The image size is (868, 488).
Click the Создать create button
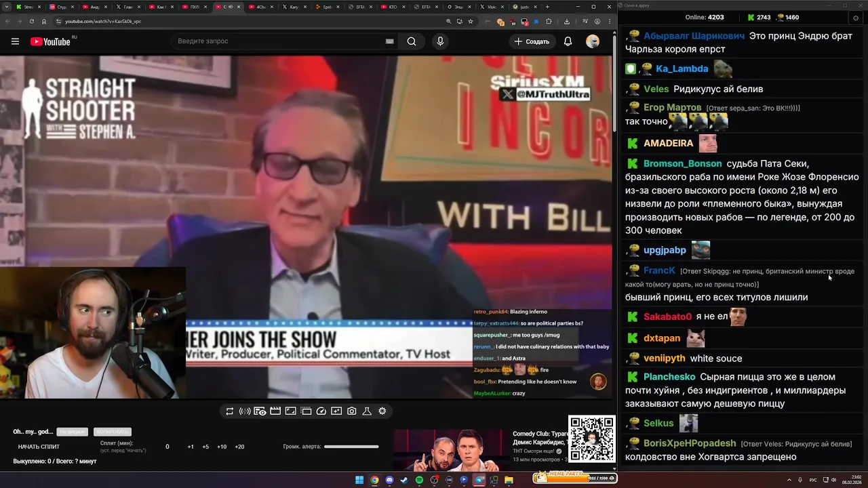pos(532,41)
